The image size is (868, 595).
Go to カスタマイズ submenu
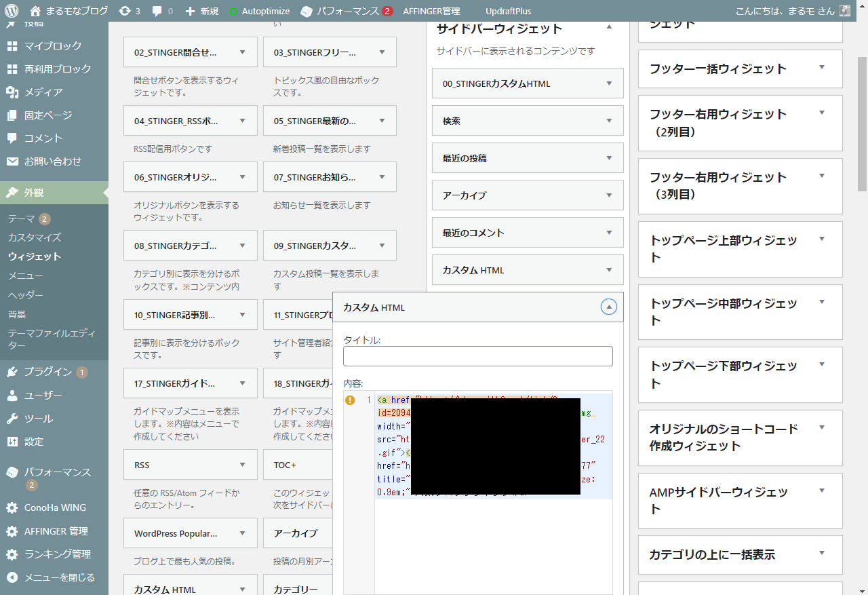(35, 237)
